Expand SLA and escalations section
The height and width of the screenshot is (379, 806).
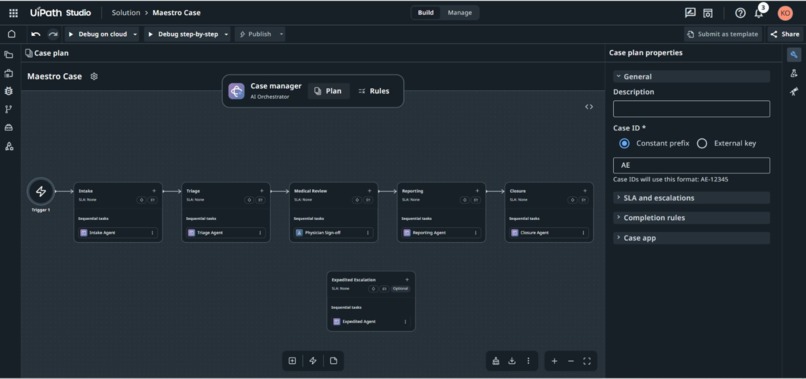coord(691,198)
